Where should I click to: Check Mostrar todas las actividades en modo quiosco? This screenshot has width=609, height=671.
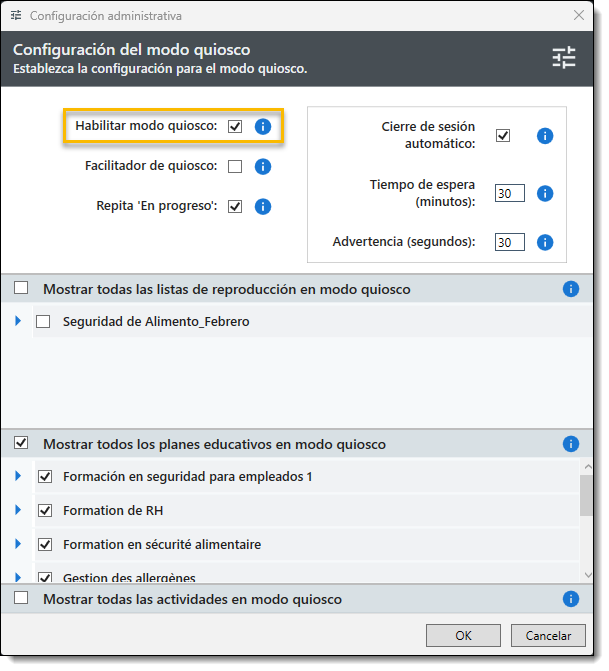(x=21, y=599)
